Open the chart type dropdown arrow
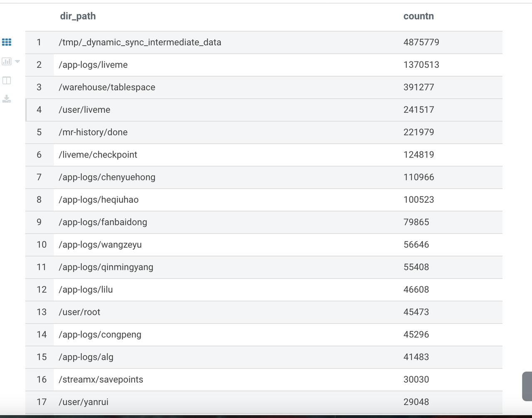The width and height of the screenshot is (532, 418). tap(16, 61)
